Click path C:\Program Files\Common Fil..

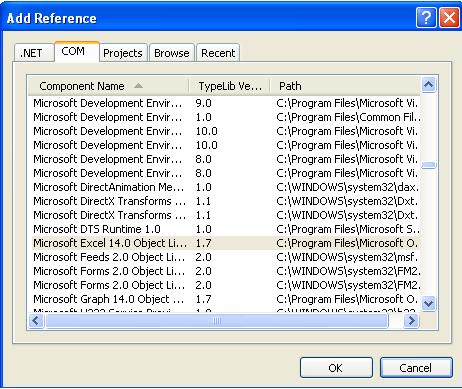[348, 117]
